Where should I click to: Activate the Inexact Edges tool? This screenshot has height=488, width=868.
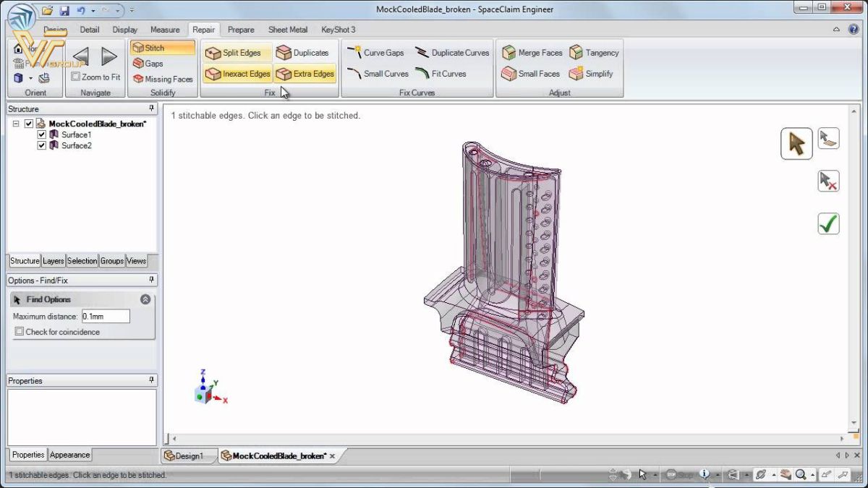tap(237, 74)
